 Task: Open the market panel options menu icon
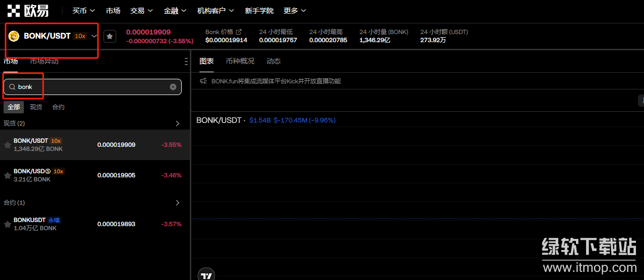[x=186, y=61]
